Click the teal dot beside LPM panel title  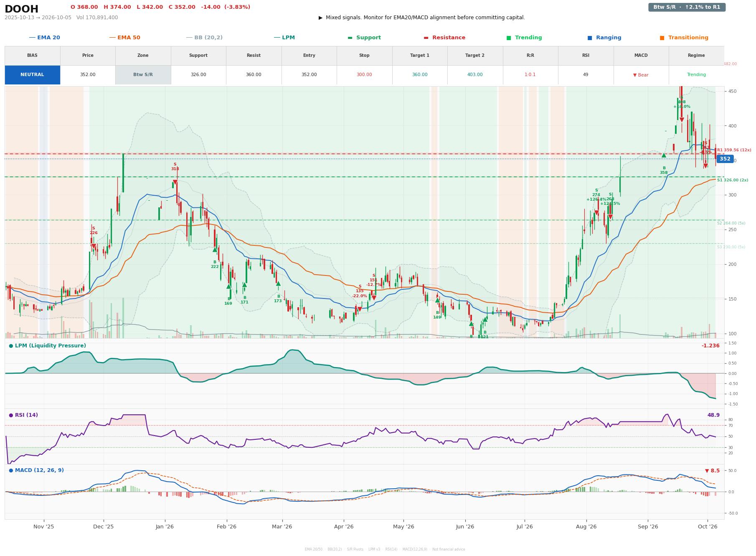[x=11, y=346]
